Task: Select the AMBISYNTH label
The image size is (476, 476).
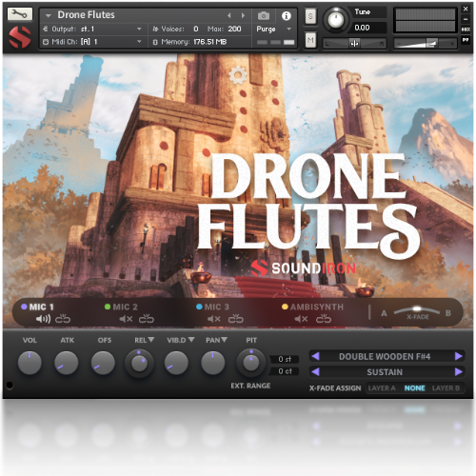Action: 317,307
